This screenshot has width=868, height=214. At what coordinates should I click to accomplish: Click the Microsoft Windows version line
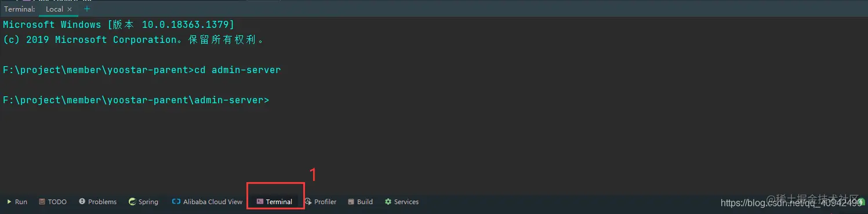tap(119, 24)
